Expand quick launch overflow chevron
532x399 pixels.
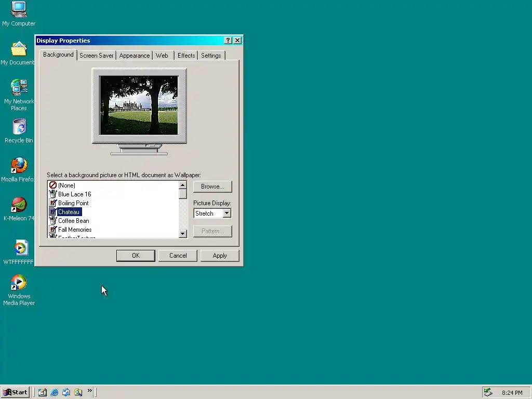[89, 391]
